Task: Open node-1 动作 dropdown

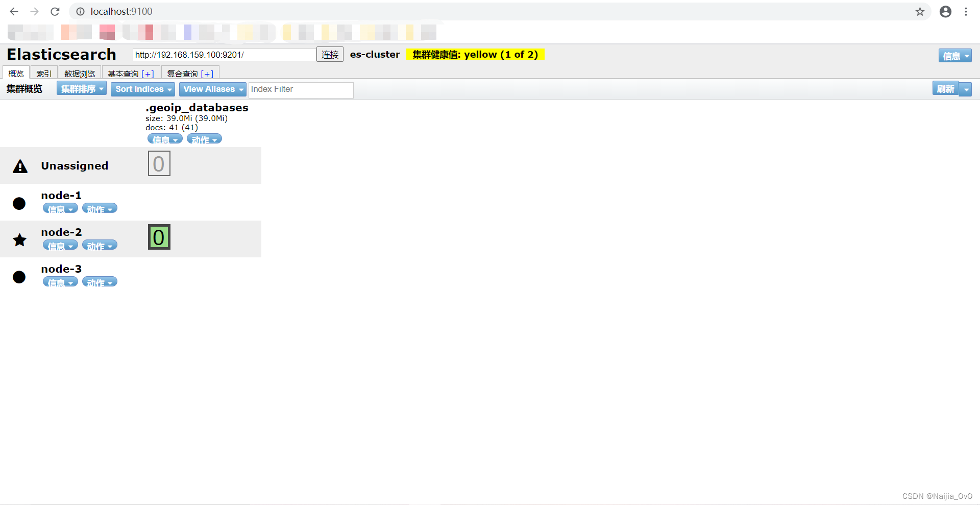Action: pos(100,208)
